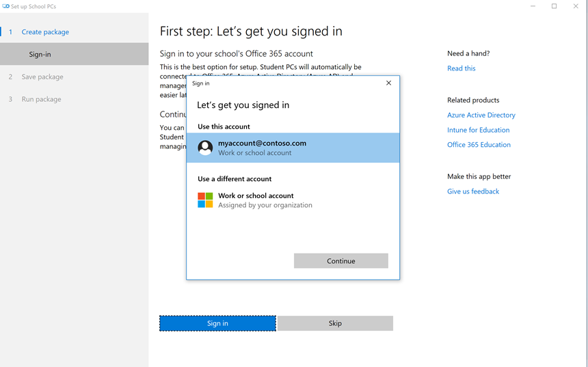Viewport: 588px width, 367px height.
Task: Click 'Assigned by your organization' text
Action: pyautogui.click(x=265, y=205)
